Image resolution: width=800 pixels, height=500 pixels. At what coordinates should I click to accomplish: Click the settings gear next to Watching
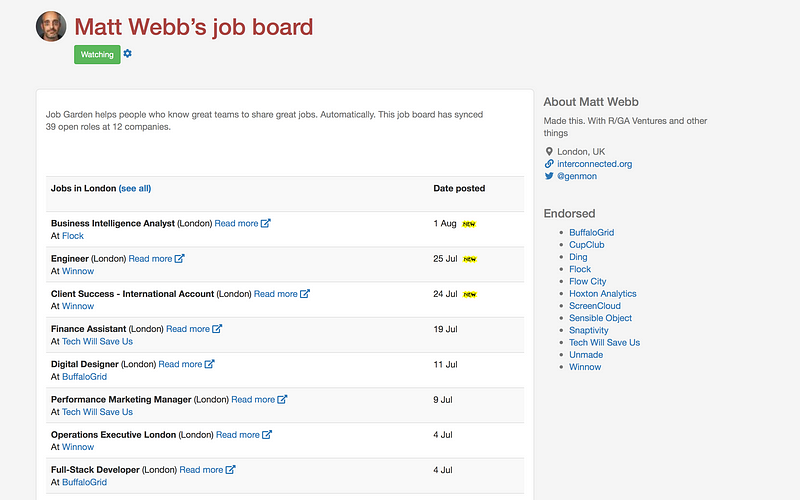(128, 54)
